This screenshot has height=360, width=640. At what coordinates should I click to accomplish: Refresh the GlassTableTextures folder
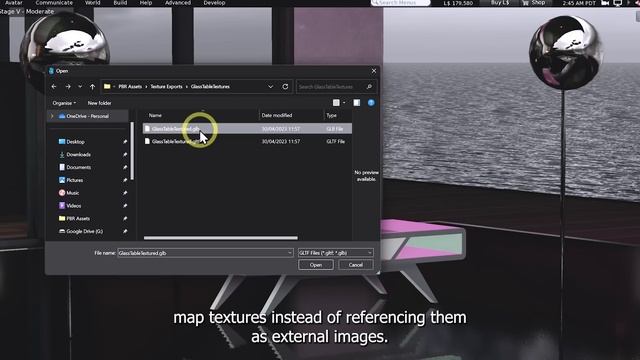(x=285, y=87)
